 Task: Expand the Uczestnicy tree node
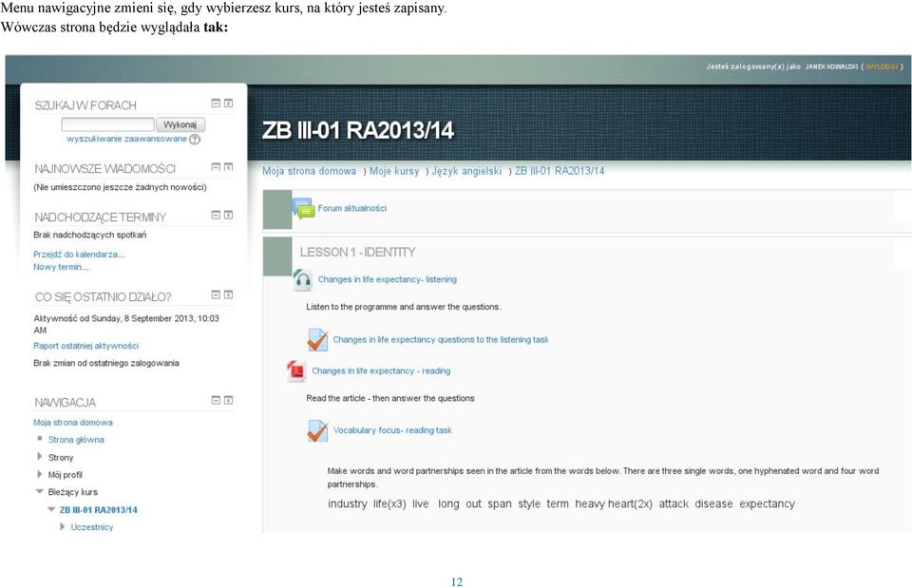[63, 527]
